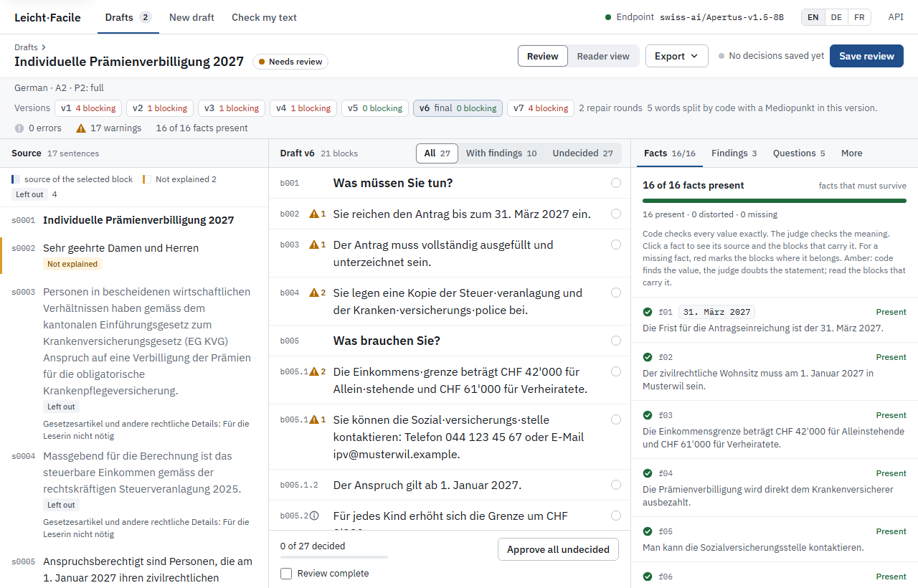Click the green check icon for fact f05
This screenshot has width=918, height=588.
pyautogui.click(x=648, y=531)
